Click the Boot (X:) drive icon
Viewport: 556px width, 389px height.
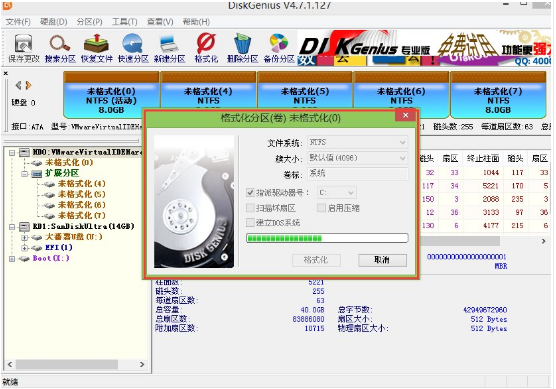[x=24, y=259]
